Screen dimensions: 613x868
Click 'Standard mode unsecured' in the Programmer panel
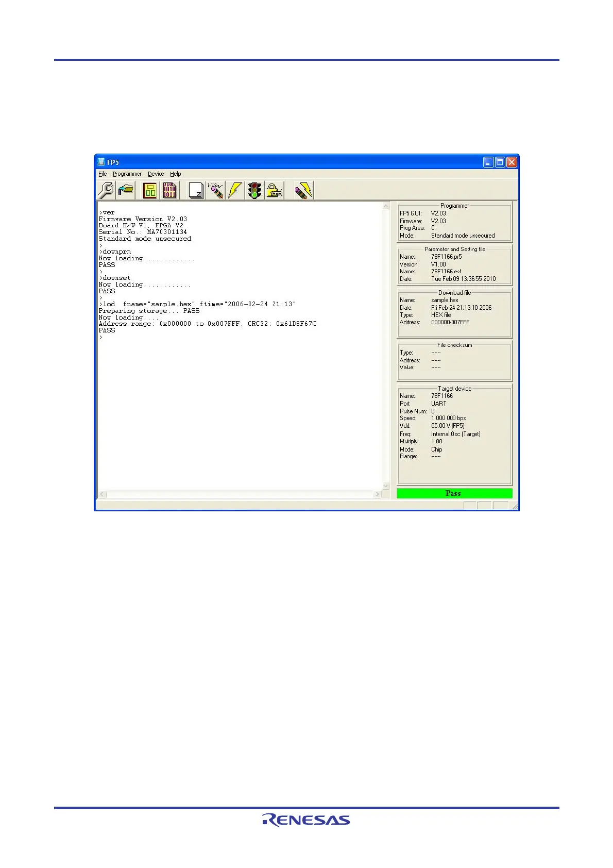[x=463, y=236]
